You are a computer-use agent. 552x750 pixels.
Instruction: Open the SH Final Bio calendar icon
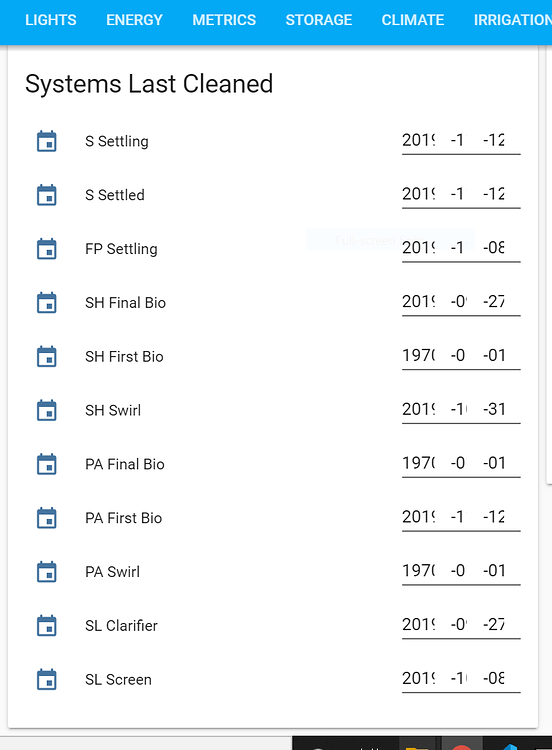coord(46,302)
